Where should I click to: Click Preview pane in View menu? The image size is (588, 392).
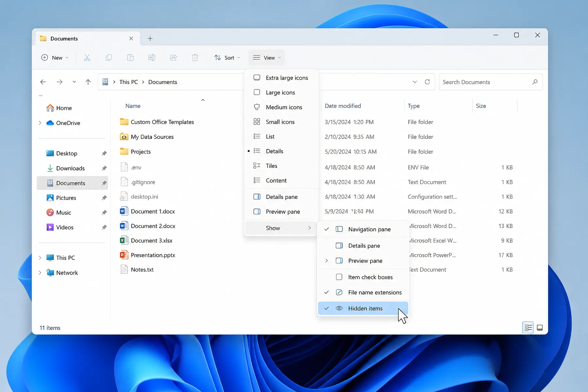281,212
